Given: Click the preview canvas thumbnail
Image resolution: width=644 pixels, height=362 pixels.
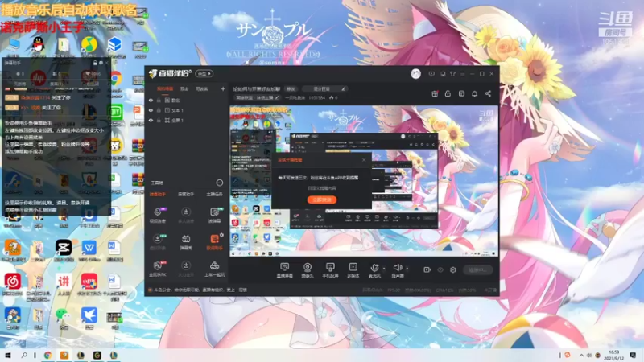Looking at the screenshot, I should (x=364, y=181).
